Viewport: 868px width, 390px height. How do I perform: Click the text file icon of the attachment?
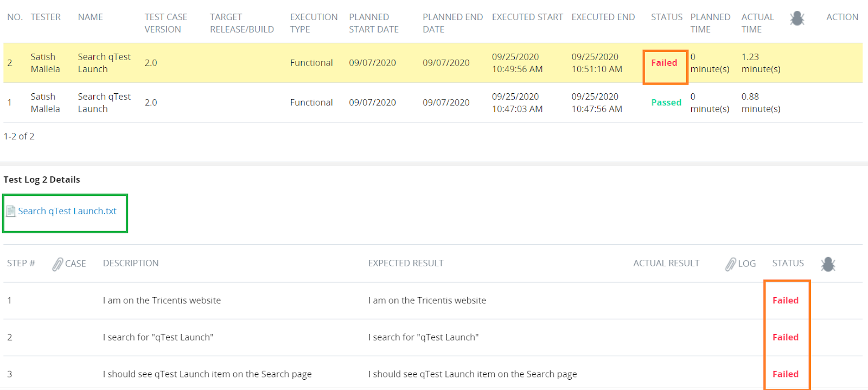[x=11, y=212]
